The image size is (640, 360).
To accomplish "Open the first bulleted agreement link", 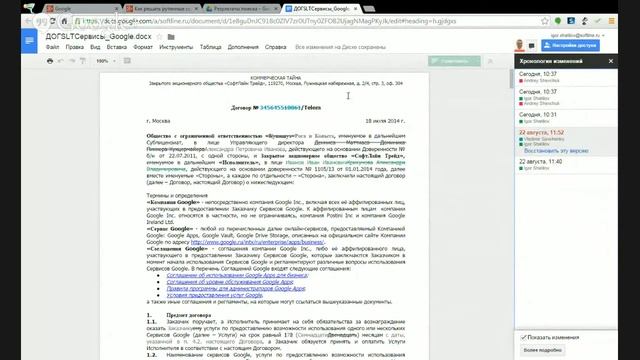I will coord(237,275).
